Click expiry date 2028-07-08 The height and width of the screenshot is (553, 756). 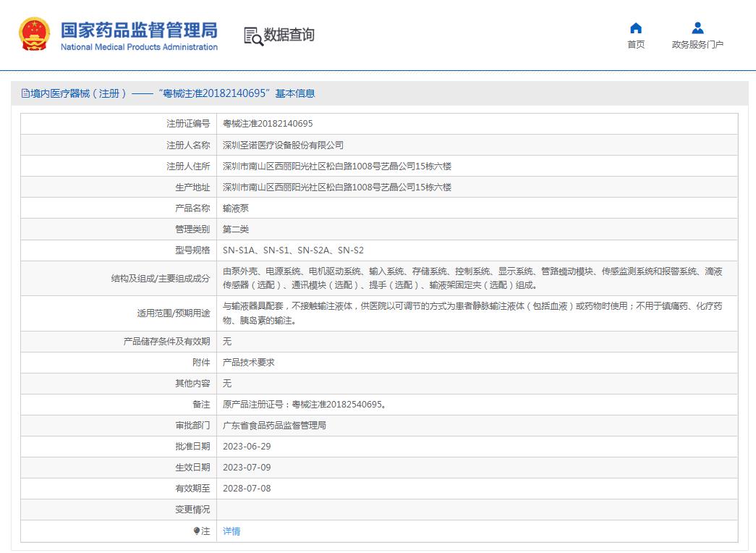pos(247,489)
